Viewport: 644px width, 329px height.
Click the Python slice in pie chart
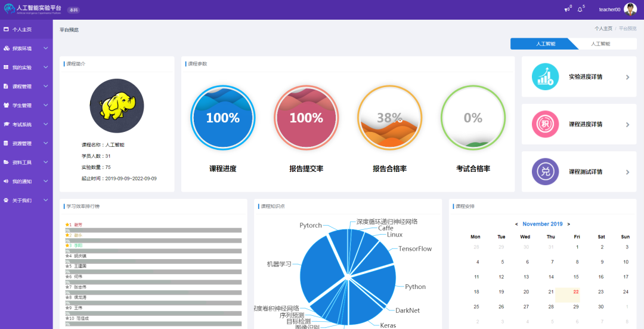pyautogui.click(x=382, y=285)
